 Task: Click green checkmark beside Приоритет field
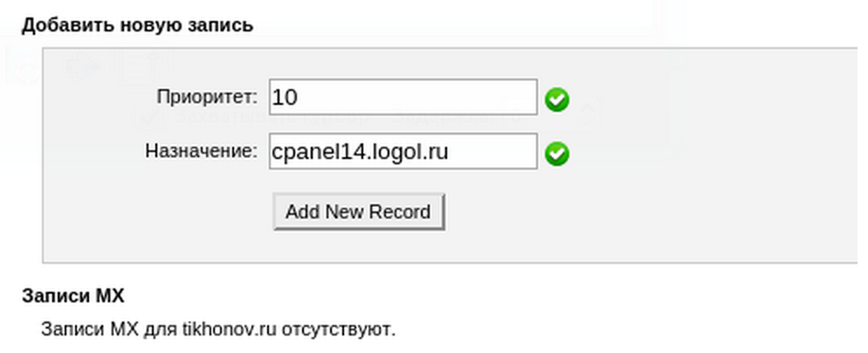(557, 100)
